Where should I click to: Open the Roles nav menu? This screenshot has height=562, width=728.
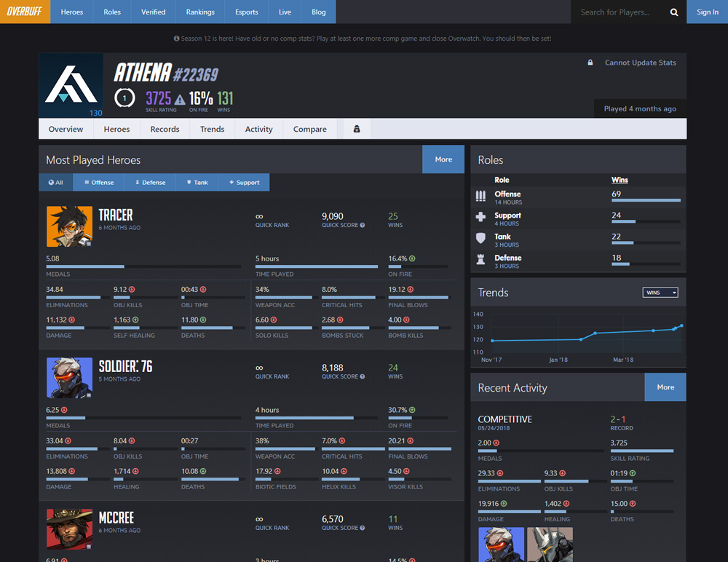(x=112, y=12)
